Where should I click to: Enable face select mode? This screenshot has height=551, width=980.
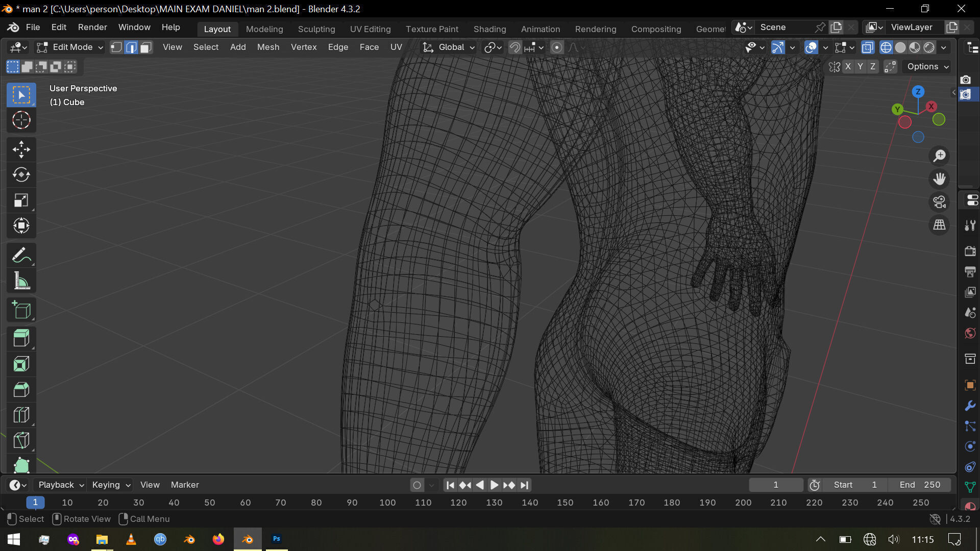click(146, 47)
